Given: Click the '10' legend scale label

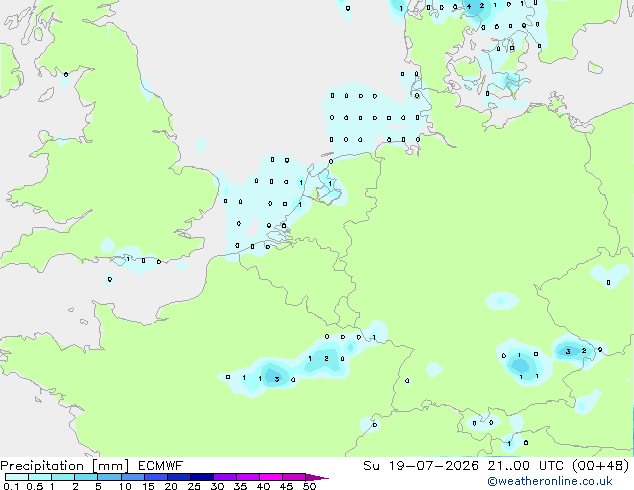Looking at the screenshot, I should pos(125,486).
